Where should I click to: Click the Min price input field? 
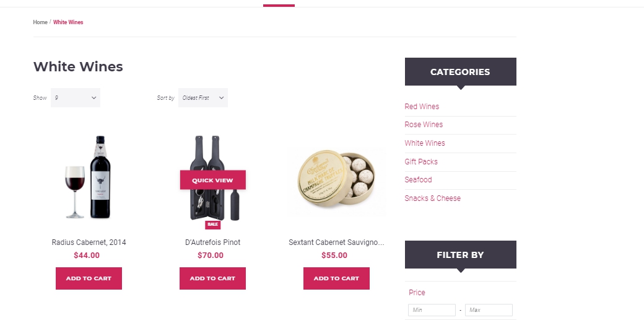point(432,310)
